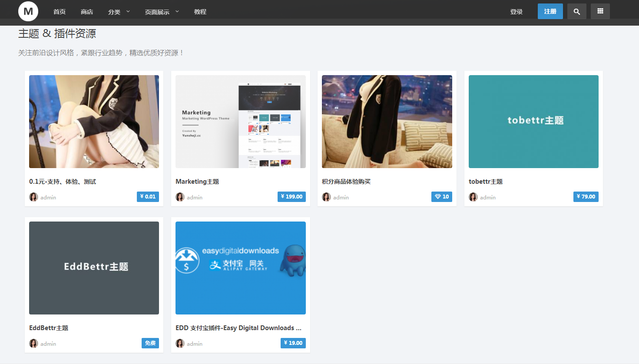
Task: Click the ¥ 79.00 price button
Action: coord(586,197)
